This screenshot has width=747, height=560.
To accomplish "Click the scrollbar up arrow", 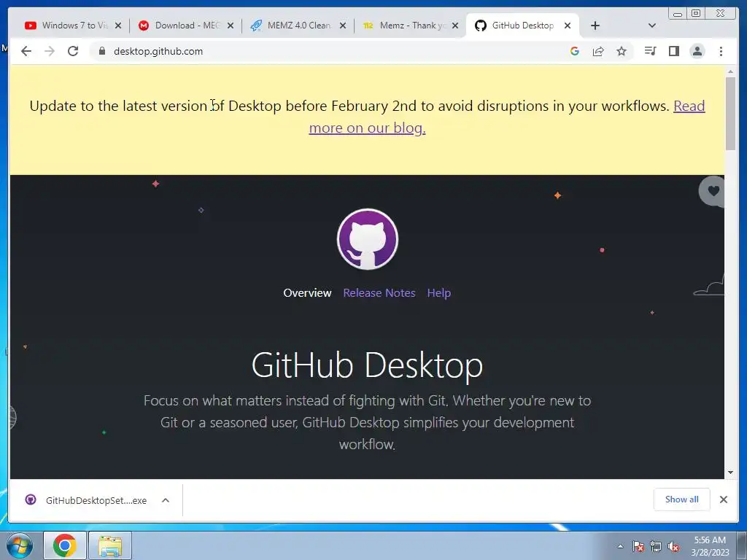I will coord(730,71).
